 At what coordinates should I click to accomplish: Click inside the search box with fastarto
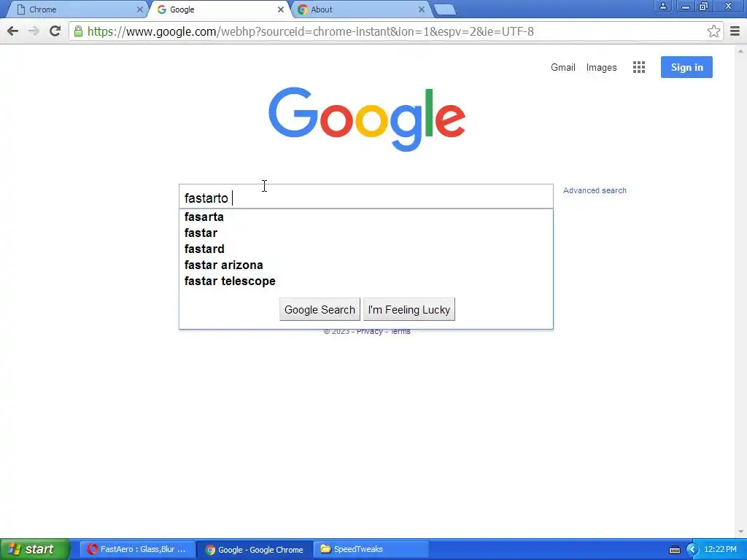coord(366,197)
